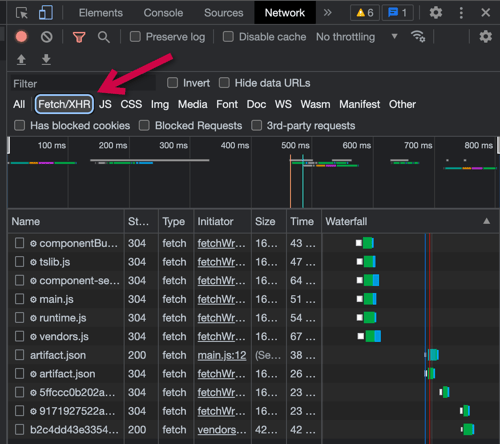This screenshot has height=444, width=500.
Task: Click waterfall bar for vendors.js
Action: pyautogui.click(x=369, y=336)
